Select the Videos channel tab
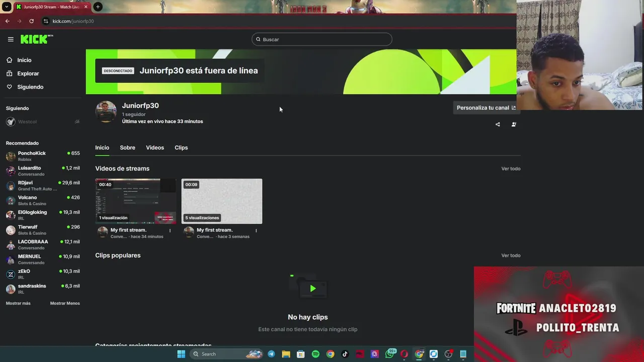This screenshot has height=362, width=644. click(x=155, y=147)
